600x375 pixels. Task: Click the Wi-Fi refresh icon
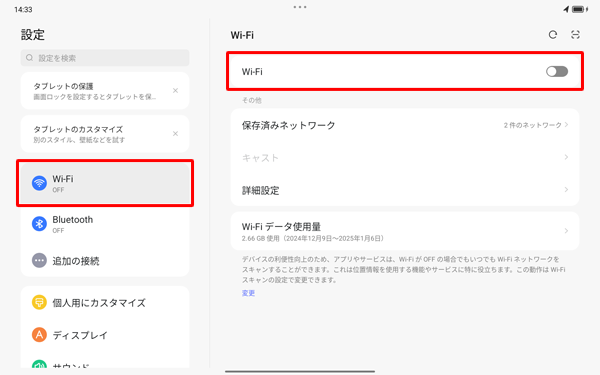tap(553, 35)
